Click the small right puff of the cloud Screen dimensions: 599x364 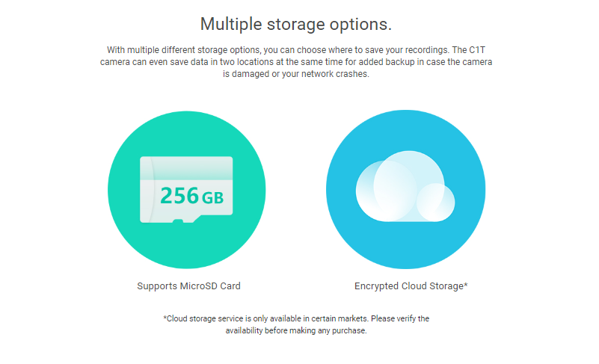click(x=435, y=203)
